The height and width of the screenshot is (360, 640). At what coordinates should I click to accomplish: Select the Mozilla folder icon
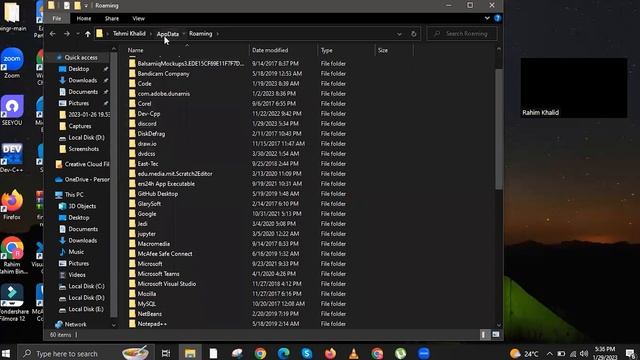[132, 293]
